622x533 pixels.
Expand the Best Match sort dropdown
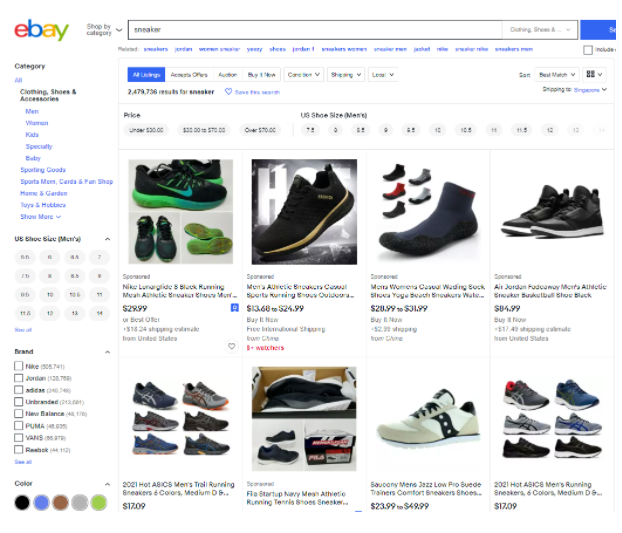pos(557,74)
